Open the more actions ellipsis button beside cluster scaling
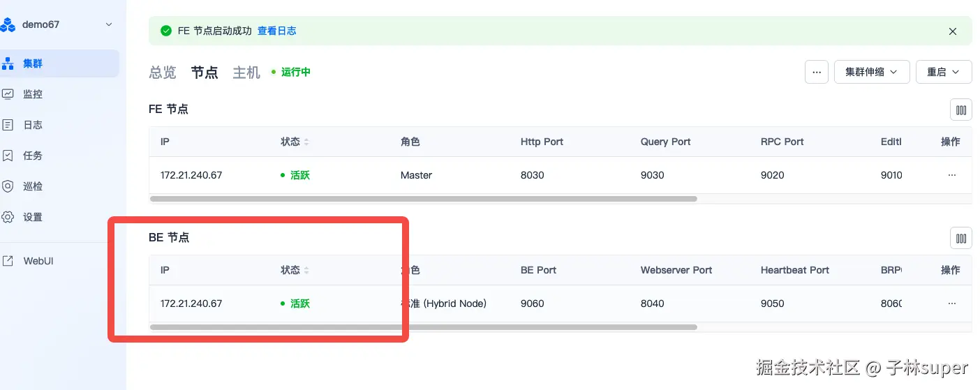 click(817, 72)
